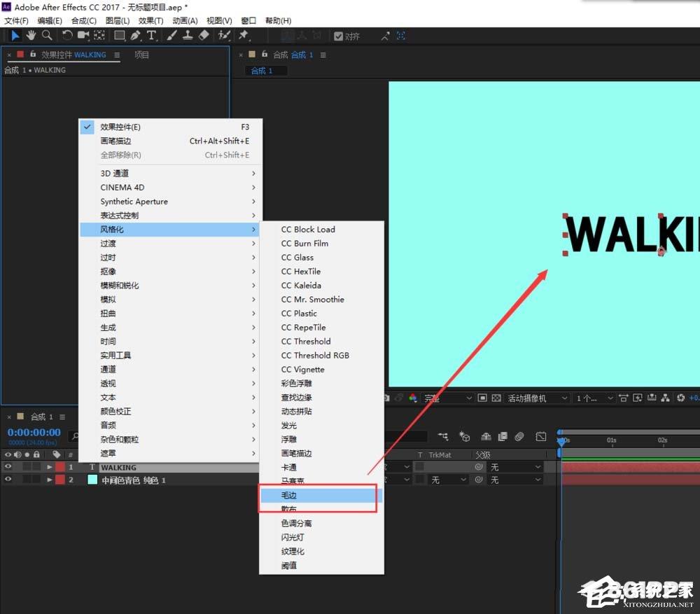Select the Roto Brush tool
The width and height of the screenshot is (700, 614).
point(224,35)
